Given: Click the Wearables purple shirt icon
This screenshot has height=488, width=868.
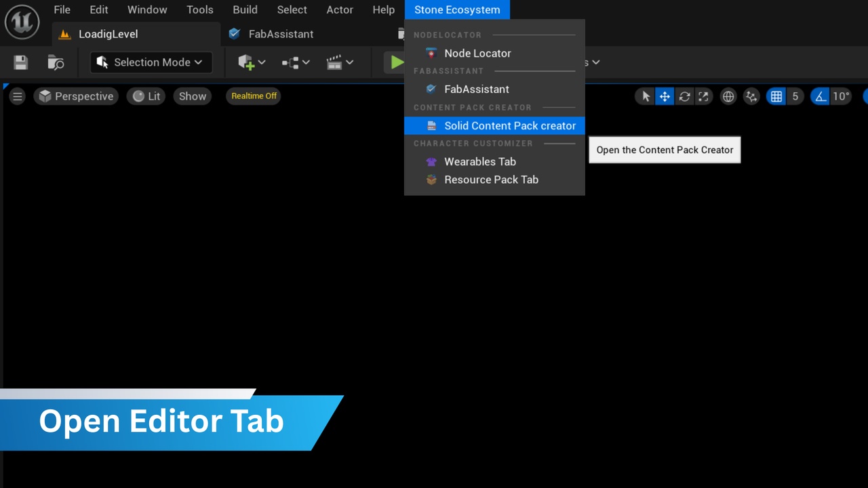Looking at the screenshot, I should tap(431, 161).
